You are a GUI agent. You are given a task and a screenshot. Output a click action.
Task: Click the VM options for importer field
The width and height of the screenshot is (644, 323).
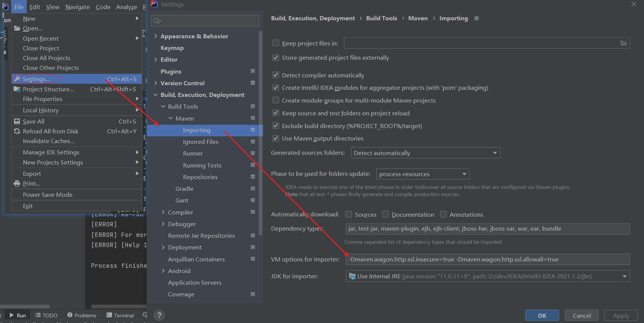point(488,259)
